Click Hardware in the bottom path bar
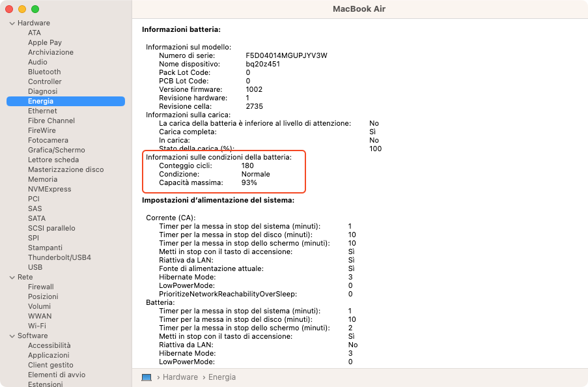 coord(180,377)
